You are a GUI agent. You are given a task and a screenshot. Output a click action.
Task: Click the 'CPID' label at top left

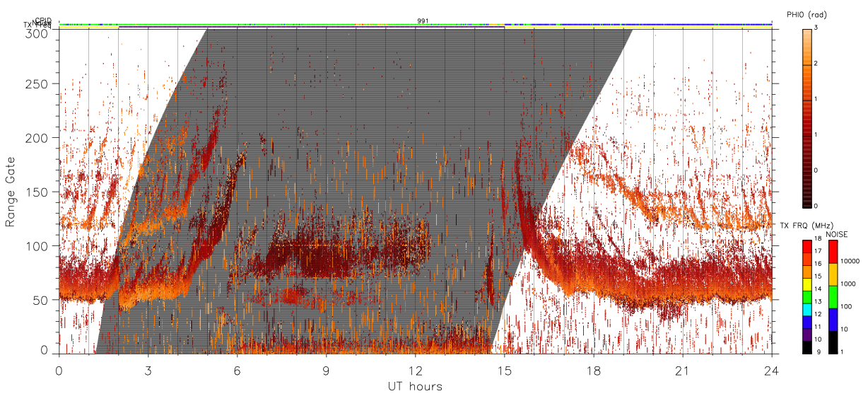point(43,21)
